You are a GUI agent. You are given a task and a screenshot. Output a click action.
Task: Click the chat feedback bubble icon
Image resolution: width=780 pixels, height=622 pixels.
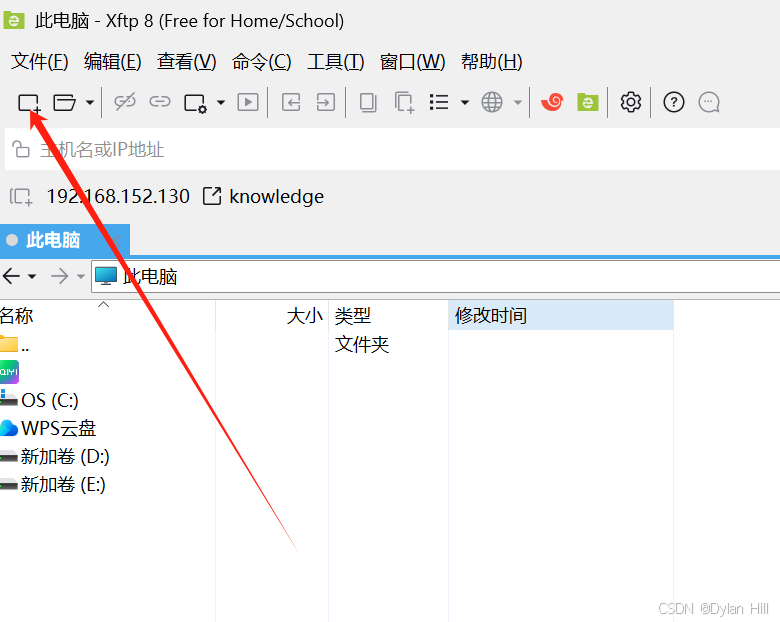(x=709, y=103)
